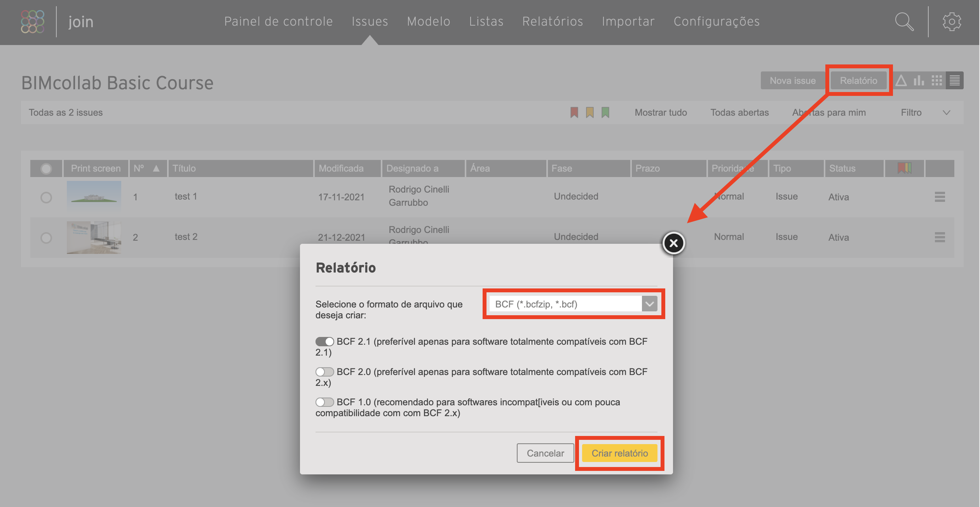980x507 pixels.
Task: Toggle BCF 2.1 format switch
Action: (x=324, y=342)
